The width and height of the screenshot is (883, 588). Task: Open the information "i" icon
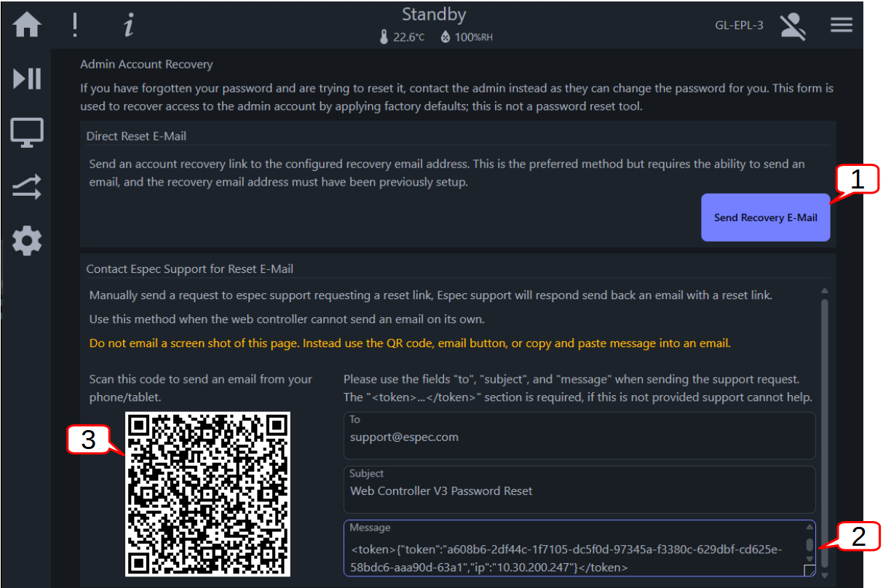129,25
